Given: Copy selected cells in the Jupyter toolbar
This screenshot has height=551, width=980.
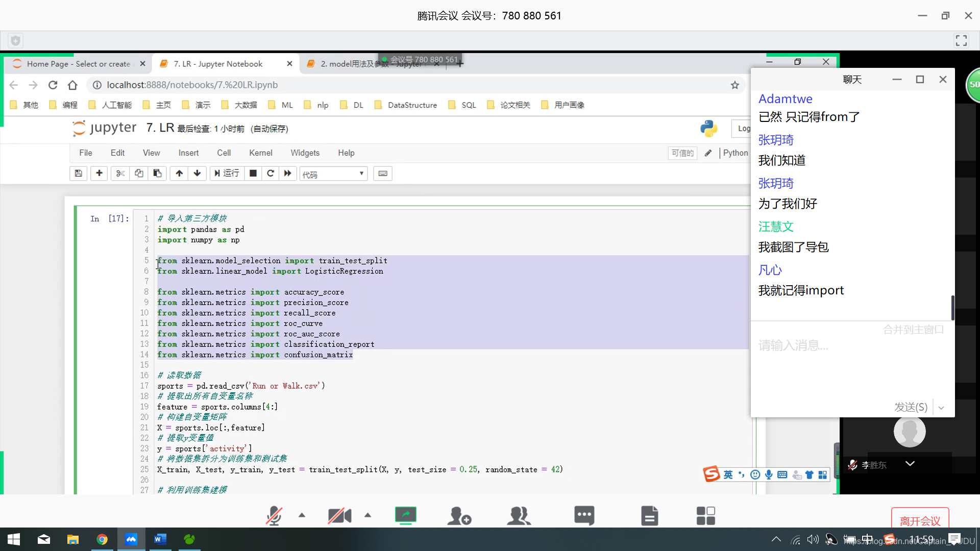Looking at the screenshot, I should pyautogui.click(x=139, y=173).
